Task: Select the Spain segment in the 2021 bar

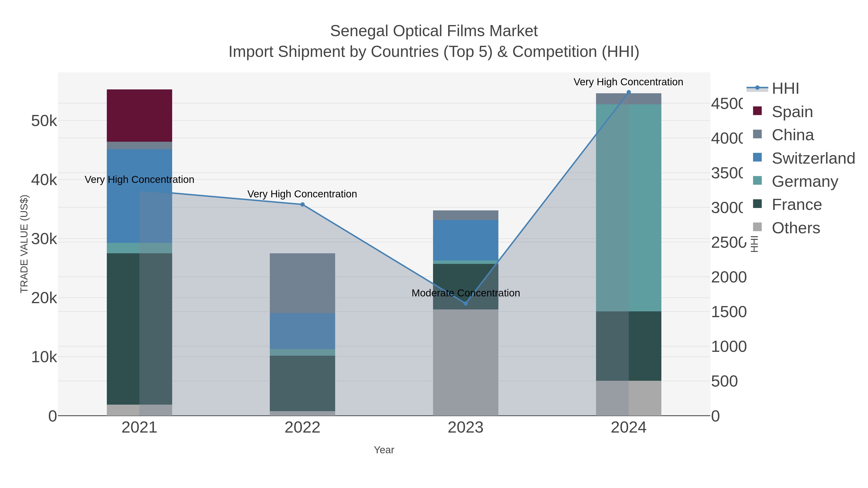Action: (x=140, y=115)
